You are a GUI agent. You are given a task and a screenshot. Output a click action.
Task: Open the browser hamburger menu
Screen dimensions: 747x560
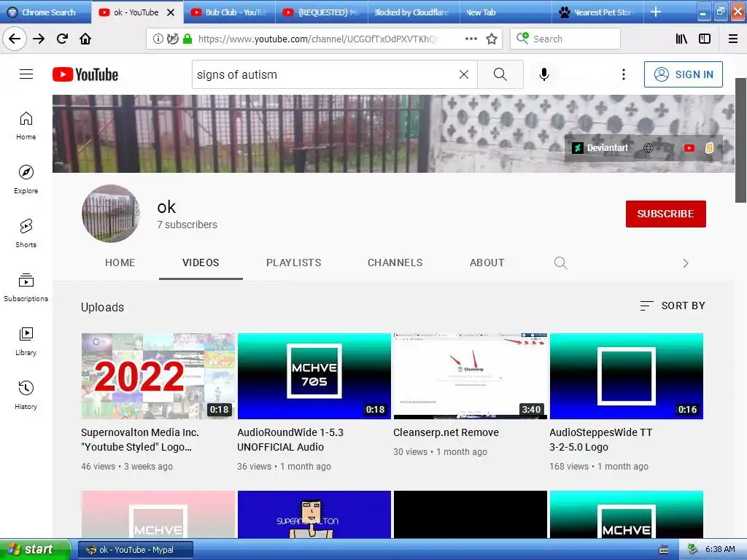733,39
